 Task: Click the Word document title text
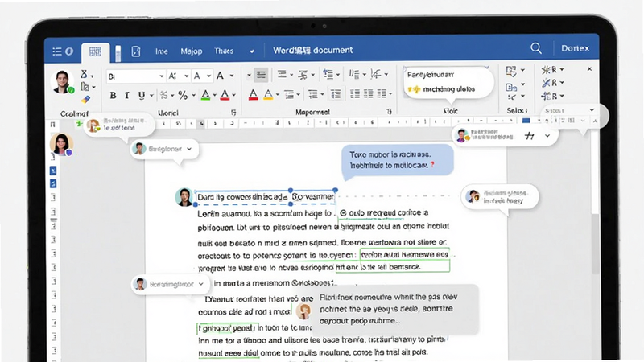(x=313, y=50)
